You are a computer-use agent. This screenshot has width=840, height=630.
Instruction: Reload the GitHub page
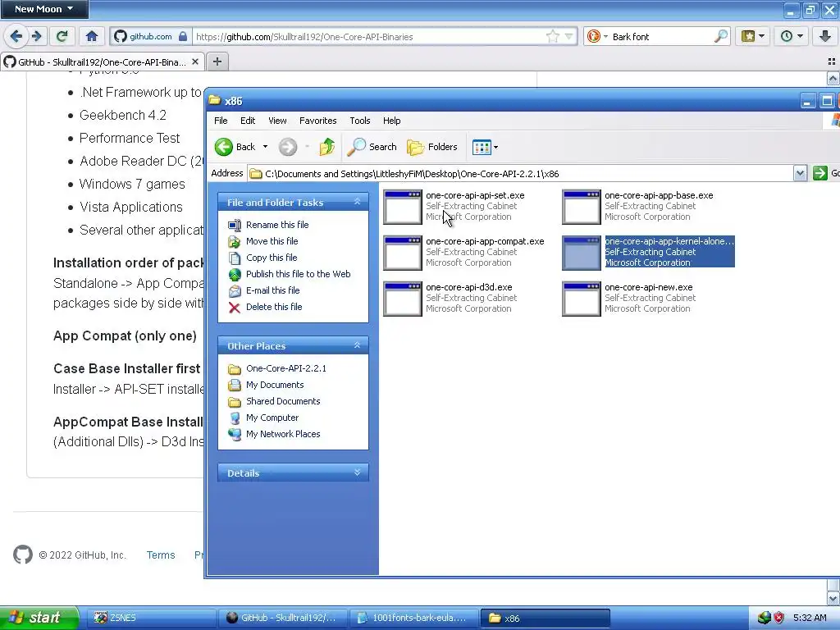(62, 36)
